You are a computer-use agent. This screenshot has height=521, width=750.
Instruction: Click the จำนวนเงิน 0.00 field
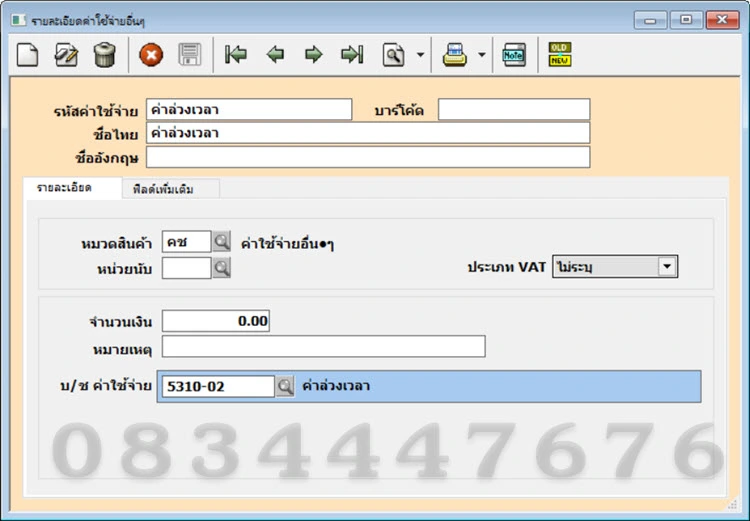(216, 321)
